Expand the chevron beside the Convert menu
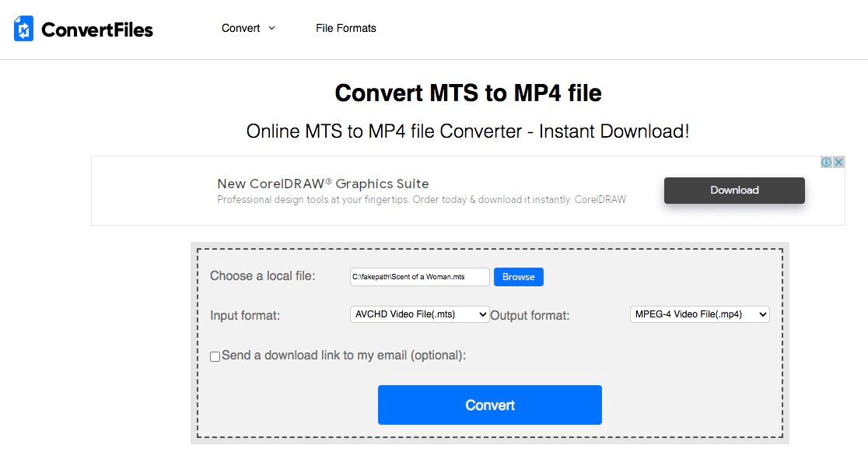The width and height of the screenshot is (868, 459). tap(271, 28)
